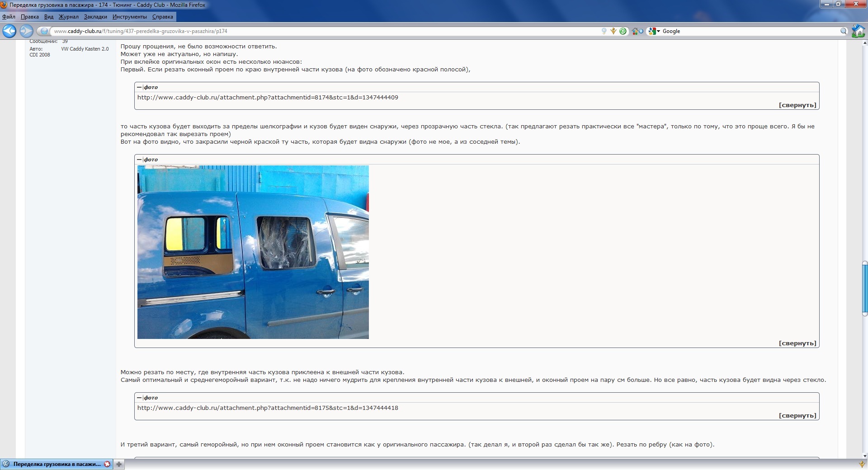The height and width of the screenshot is (470, 868).
Task: Close the tab with red close icon
Action: click(x=107, y=464)
